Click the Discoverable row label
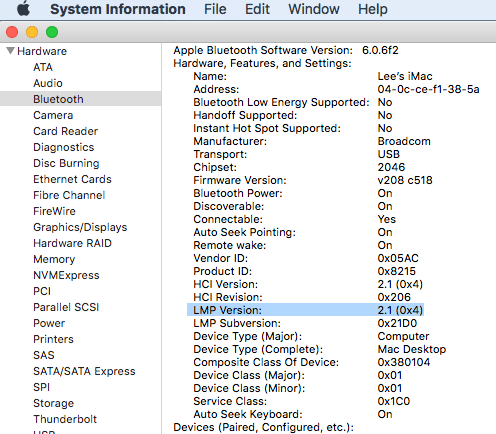The image size is (496, 434). coord(229,206)
